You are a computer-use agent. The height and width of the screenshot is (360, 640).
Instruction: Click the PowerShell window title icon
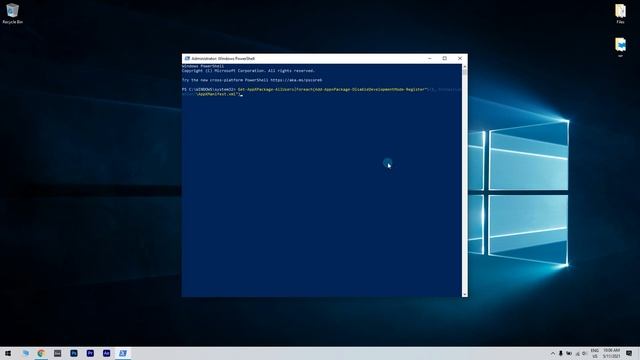coord(187,58)
